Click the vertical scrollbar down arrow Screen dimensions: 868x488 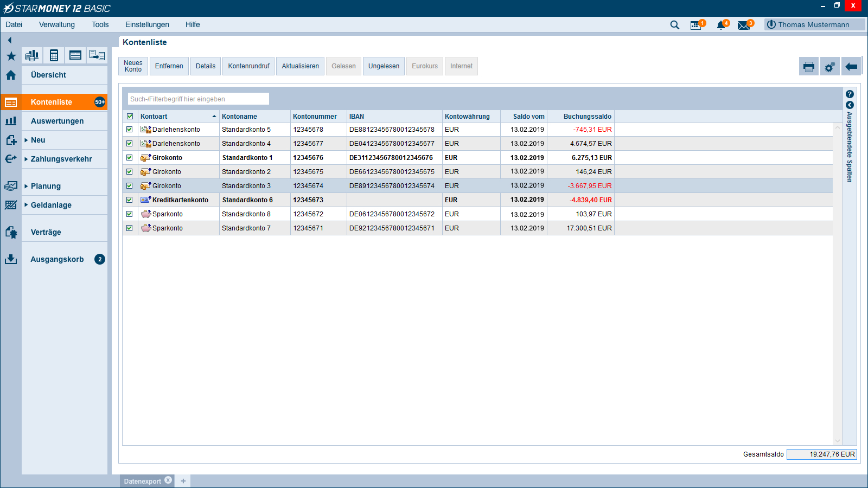pyautogui.click(x=838, y=441)
